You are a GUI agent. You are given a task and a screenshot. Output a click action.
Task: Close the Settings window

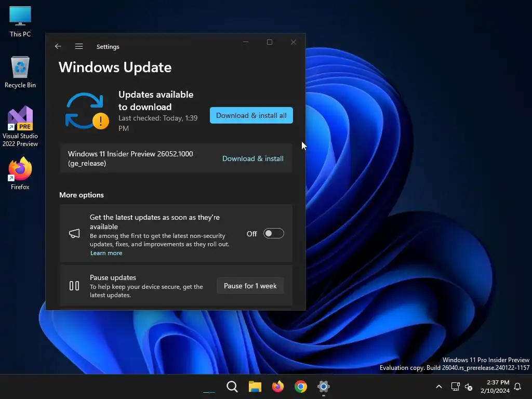(x=294, y=42)
